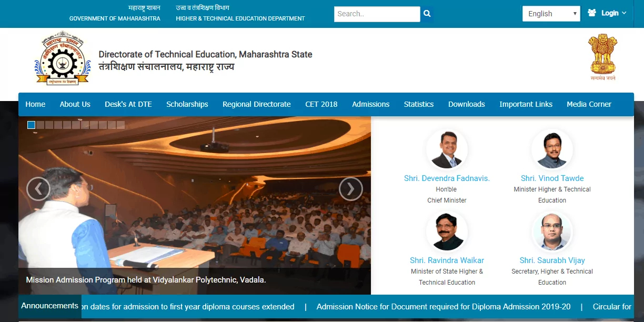This screenshot has width=644, height=322.
Task: Click Shri. Ravindra Waikar name link
Action: [x=447, y=260]
